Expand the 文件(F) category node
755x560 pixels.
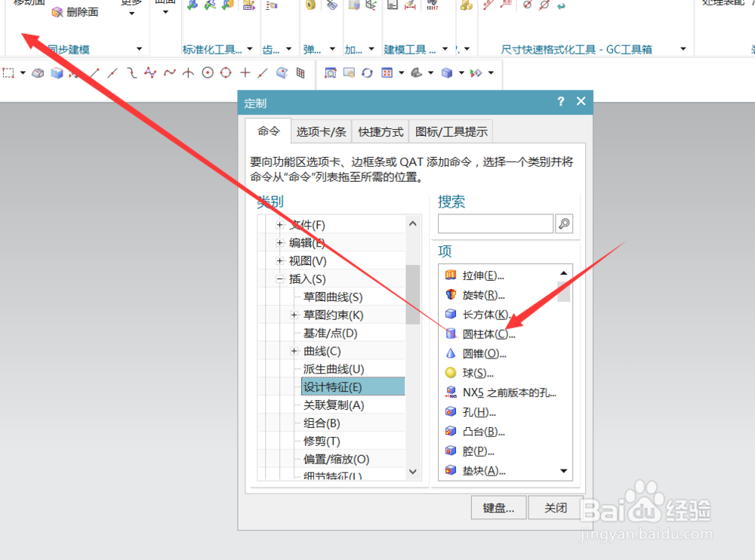279,223
